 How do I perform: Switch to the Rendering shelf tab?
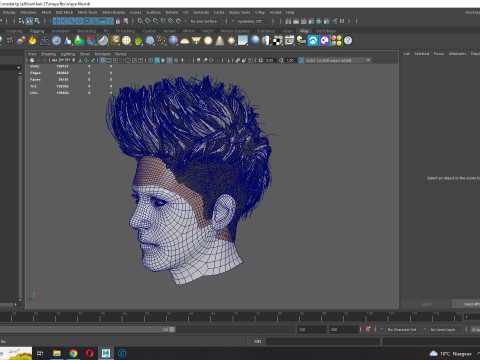click(87, 31)
